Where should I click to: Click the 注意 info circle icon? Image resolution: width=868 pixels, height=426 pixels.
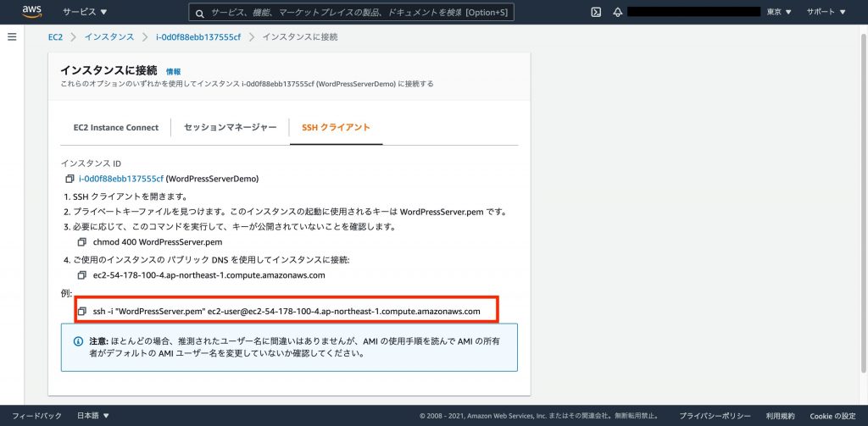pyautogui.click(x=79, y=341)
